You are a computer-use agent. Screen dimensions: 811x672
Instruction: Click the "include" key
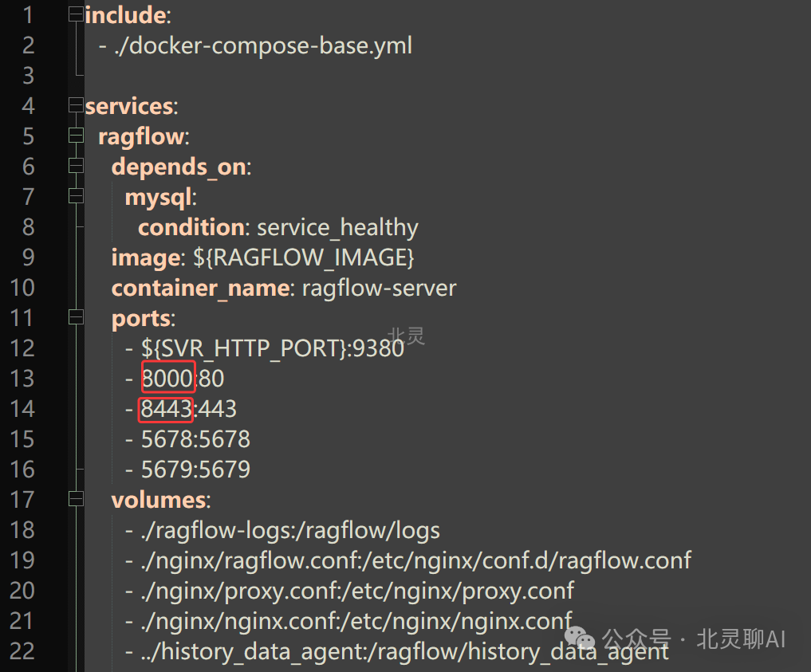[x=126, y=15]
